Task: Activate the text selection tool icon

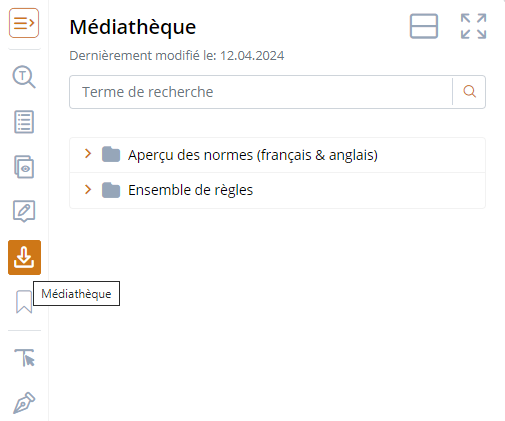Action: point(25,358)
